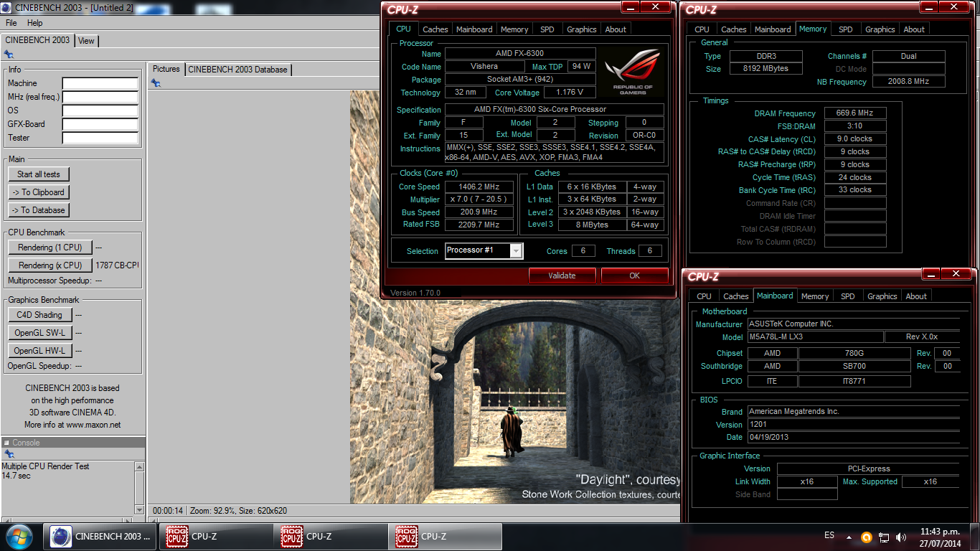This screenshot has width=980, height=551.
Task: Click the M5A78L-M LX3 model field
Action: click(x=816, y=337)
